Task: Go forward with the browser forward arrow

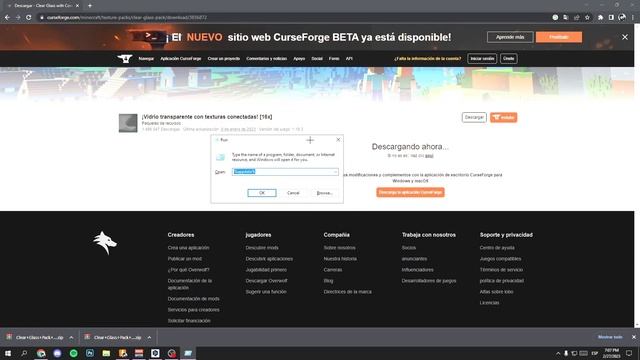Action: click(18, 18)
